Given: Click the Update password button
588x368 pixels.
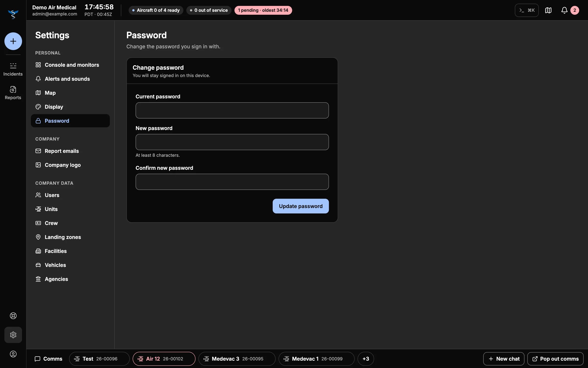Looking at the screenshot, I should tap(301, 206).
